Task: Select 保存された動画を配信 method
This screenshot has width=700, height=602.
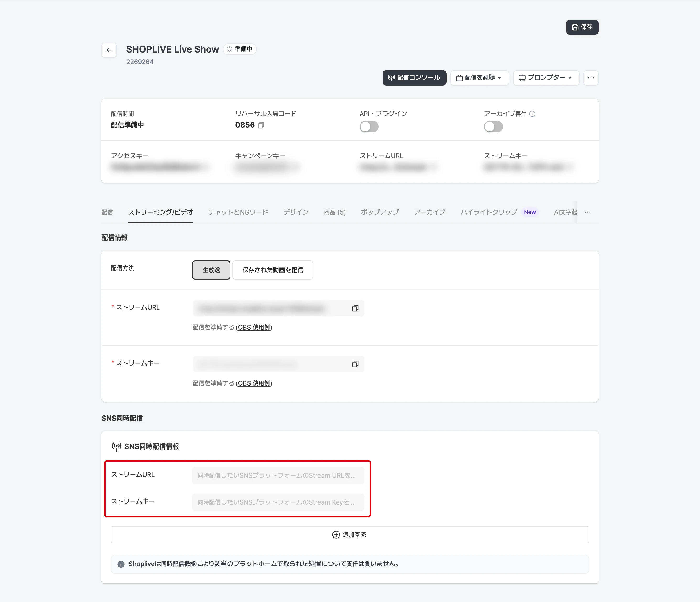Action: pyautogui.click(x=272, y=270)
